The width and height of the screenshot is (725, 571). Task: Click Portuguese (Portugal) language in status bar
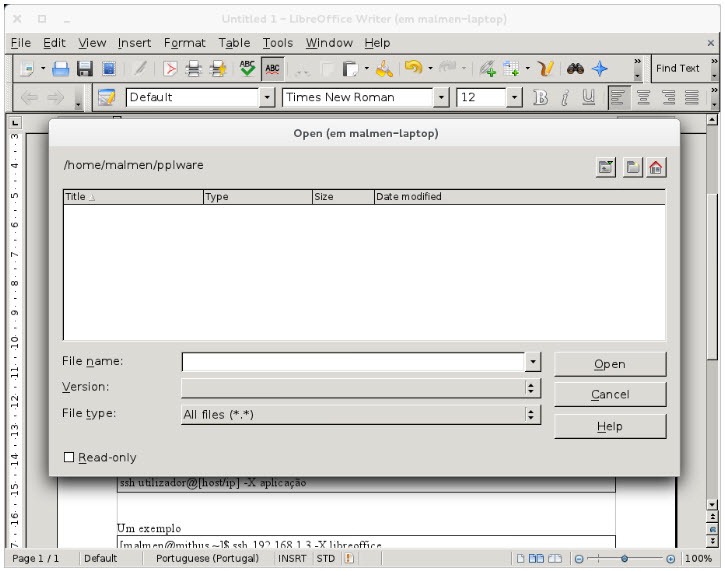[x=207, y=559]
